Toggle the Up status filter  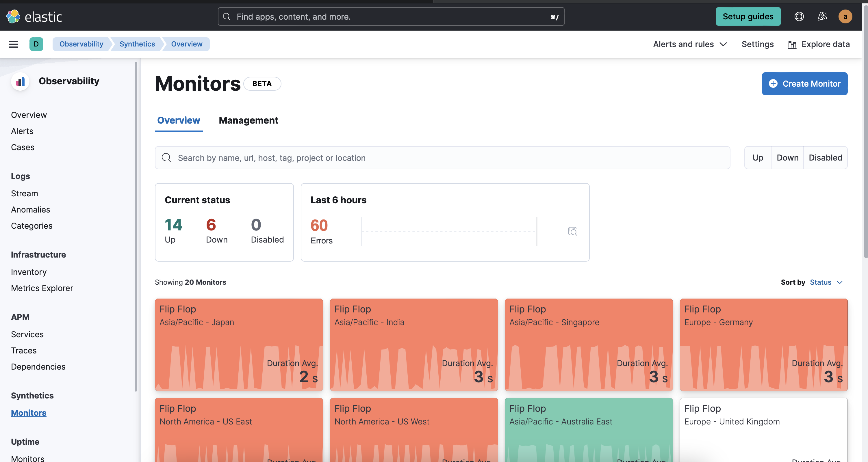pos(758,158)
